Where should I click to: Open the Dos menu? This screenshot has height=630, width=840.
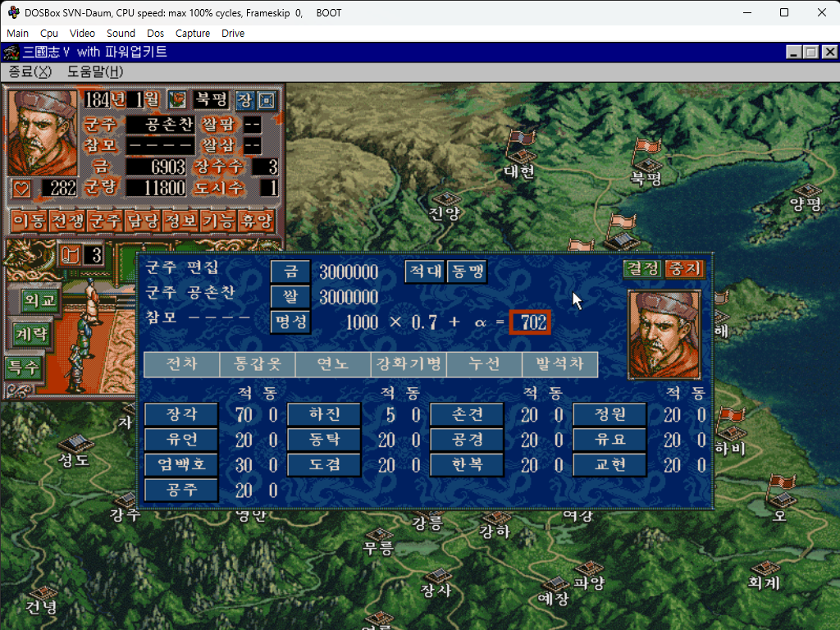pyautogui.click(x=155, y=33)
